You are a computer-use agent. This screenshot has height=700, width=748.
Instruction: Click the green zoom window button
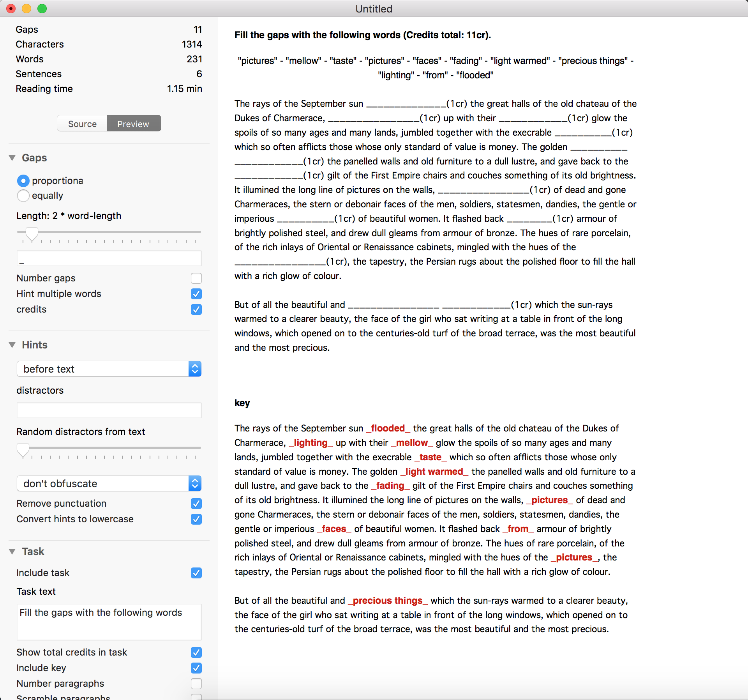[42, 9]
